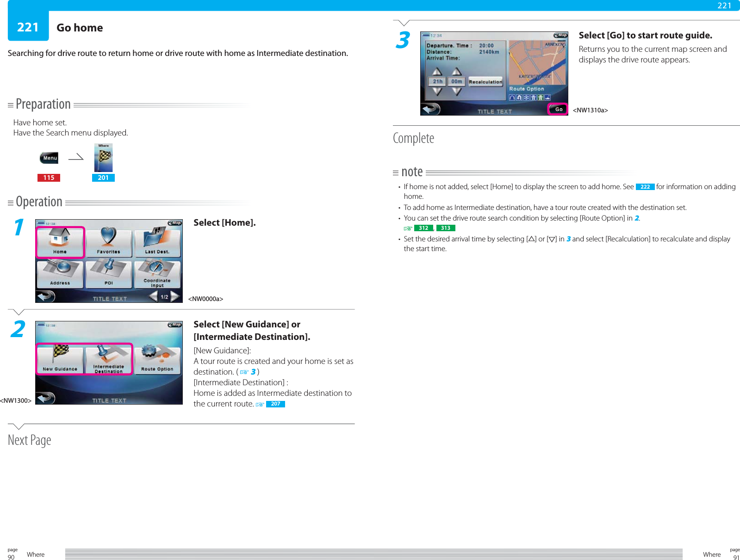Select New Guidance flag icon
Image resolution: width=740 pixels, height=560 pixels.
(x=60, y=359)
